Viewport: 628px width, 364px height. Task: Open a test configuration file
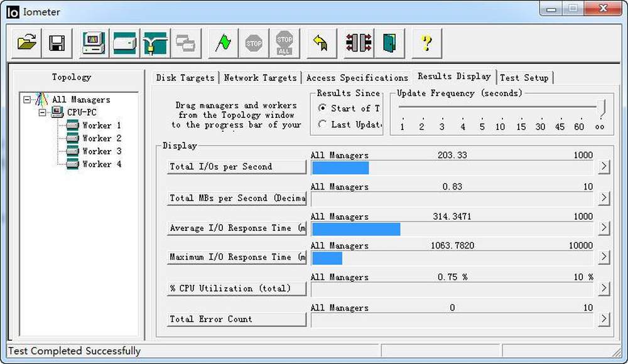[26, 43]
